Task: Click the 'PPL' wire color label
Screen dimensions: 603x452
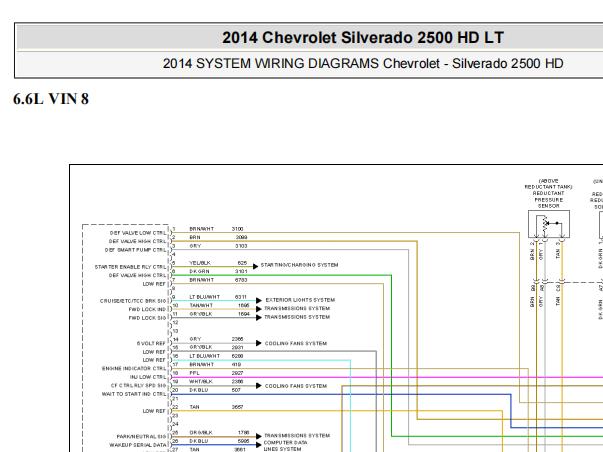Action: [x=194, y=373]
